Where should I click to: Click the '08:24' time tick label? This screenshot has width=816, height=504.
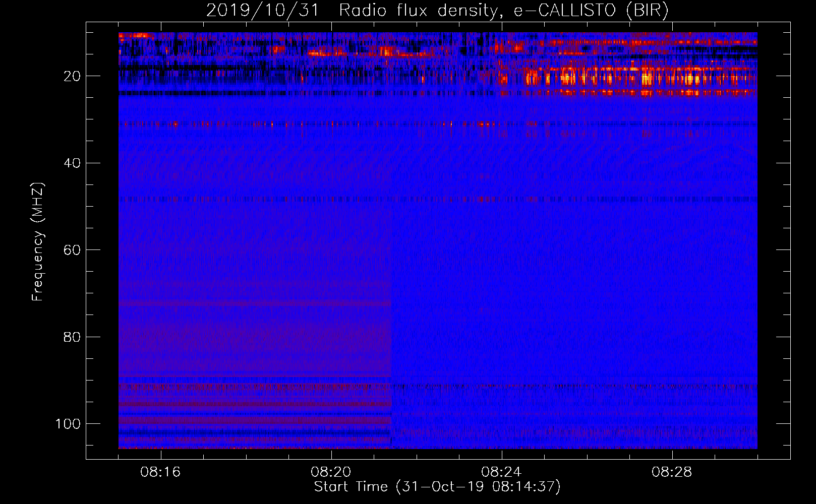click(x=501, y=472)
